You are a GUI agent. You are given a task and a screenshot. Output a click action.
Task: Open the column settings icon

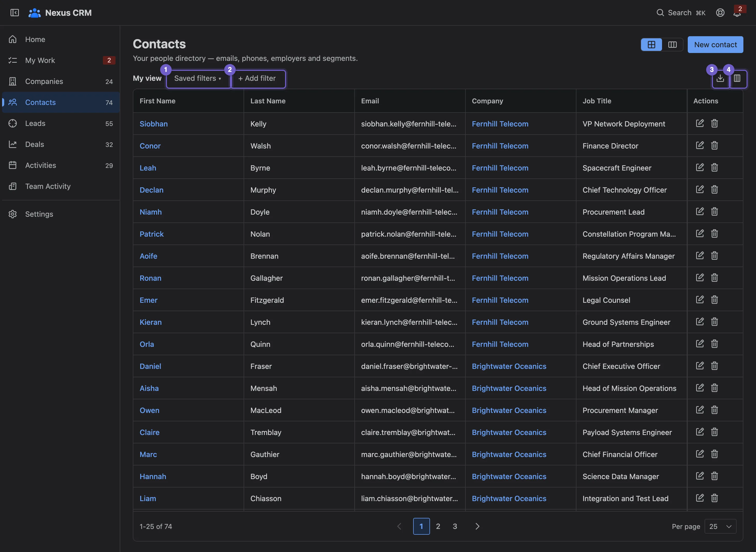pyautogui.click(x=737, y=78)
